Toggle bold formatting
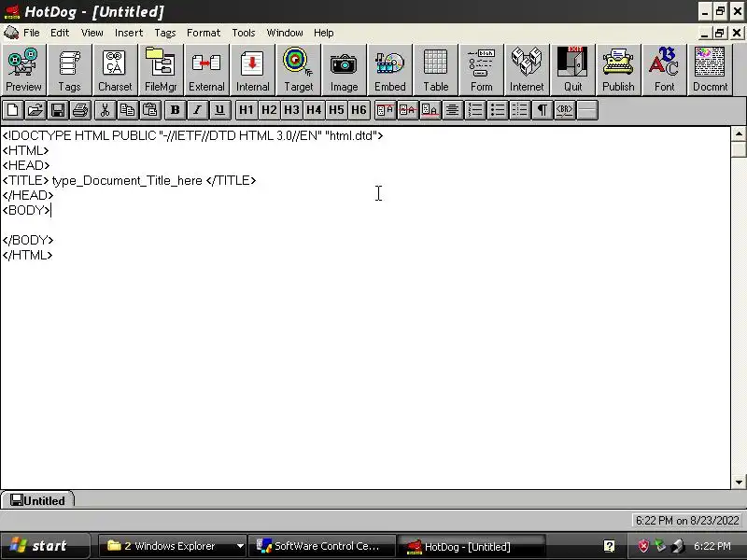Screen dimensions: 747x560 [x=175, y=110]
